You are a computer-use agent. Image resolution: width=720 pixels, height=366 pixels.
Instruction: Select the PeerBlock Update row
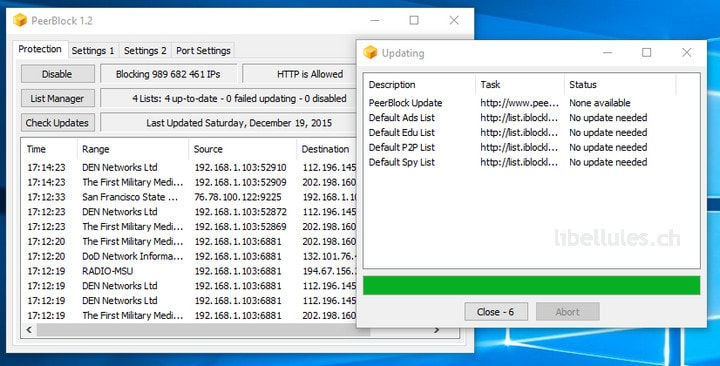pyautogui.click(x=532, y=103)
